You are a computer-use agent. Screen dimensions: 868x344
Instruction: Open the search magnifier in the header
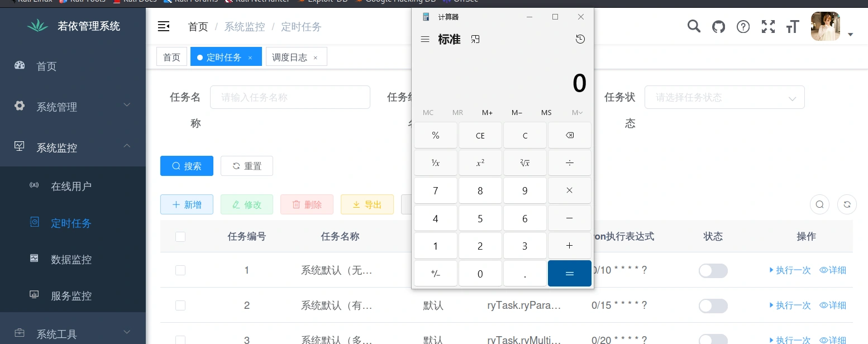tap(694, 26)
